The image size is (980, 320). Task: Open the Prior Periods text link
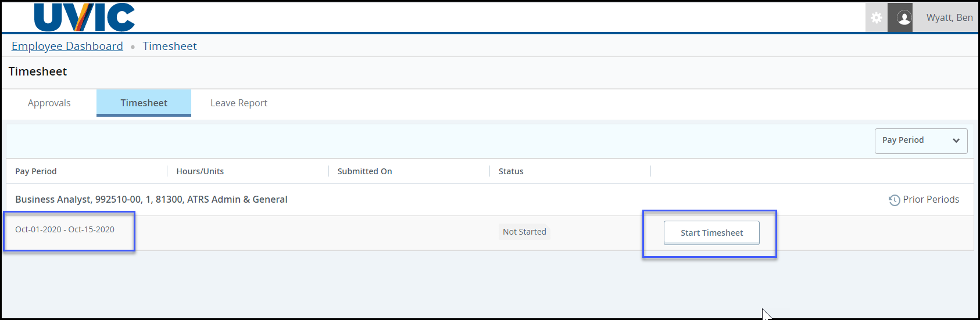tap(931, 200)
